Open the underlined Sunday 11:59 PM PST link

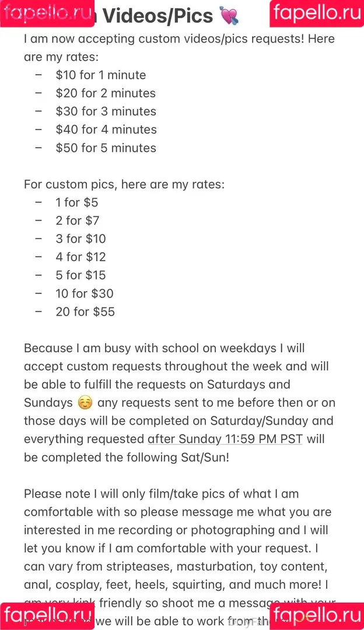pyautogui.click(x=225, y=439)
